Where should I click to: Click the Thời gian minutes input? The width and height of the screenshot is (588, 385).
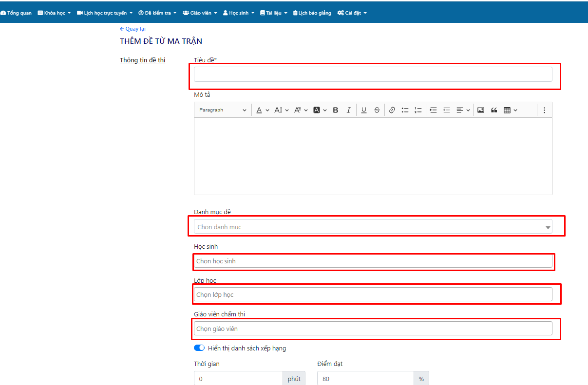(x=238, y=379)
